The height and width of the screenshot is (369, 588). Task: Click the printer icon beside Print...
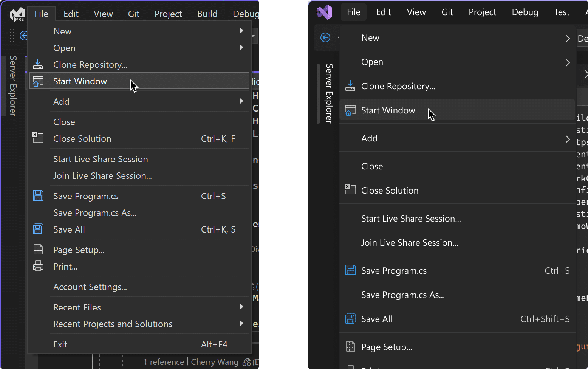coord(38,266)
